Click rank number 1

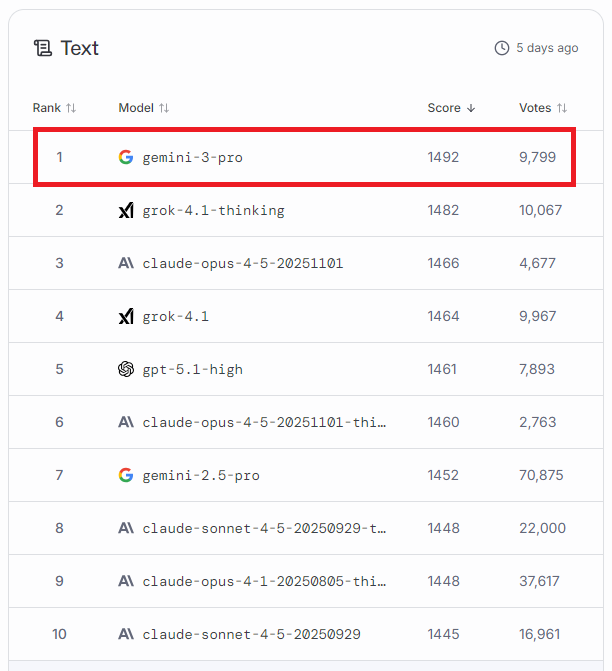[x=59, y=157]
